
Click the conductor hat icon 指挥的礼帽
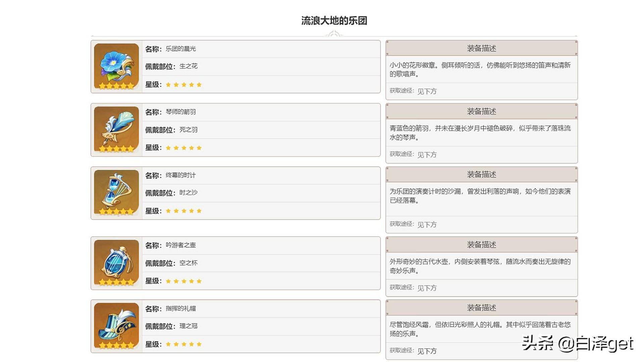click(116, 326)
